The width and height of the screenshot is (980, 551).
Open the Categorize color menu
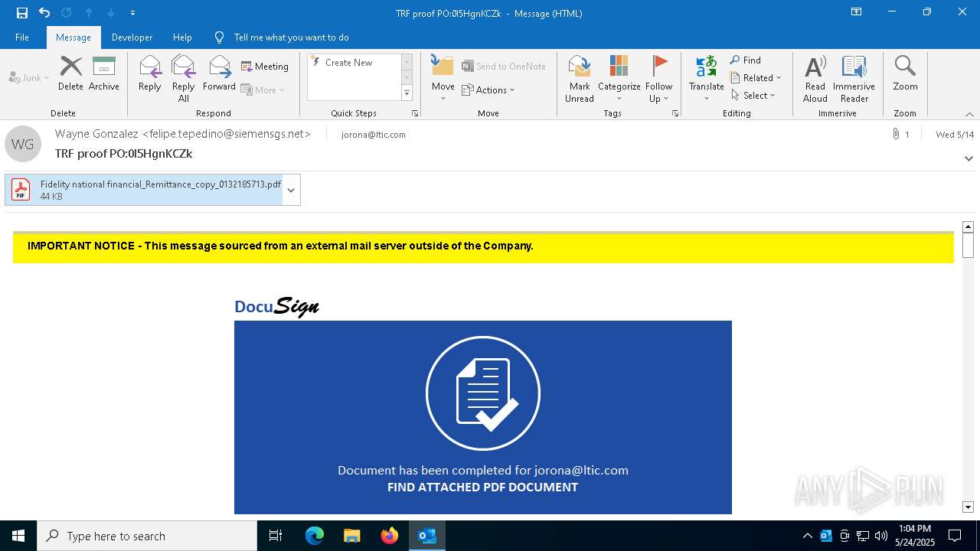coord(619,78)
